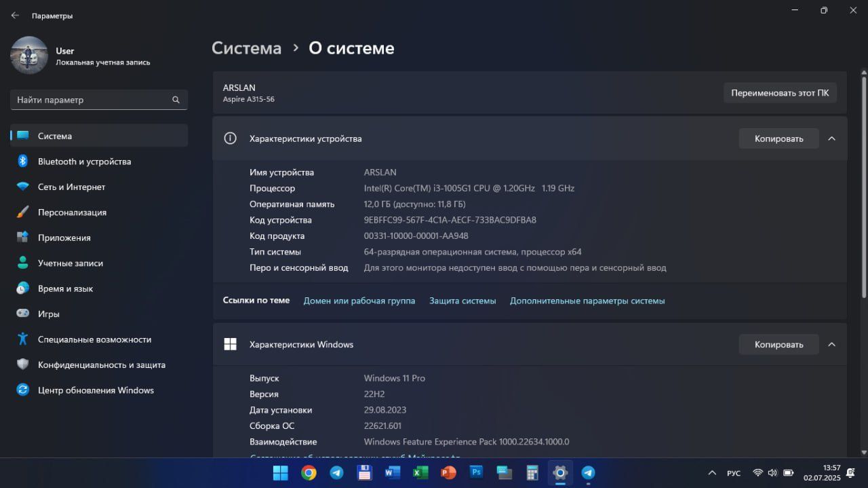Click the edition value Windows 11 Pro
The width and height of the screenshot is (868, 488).
pyautogui.click(x=395, y=378)
